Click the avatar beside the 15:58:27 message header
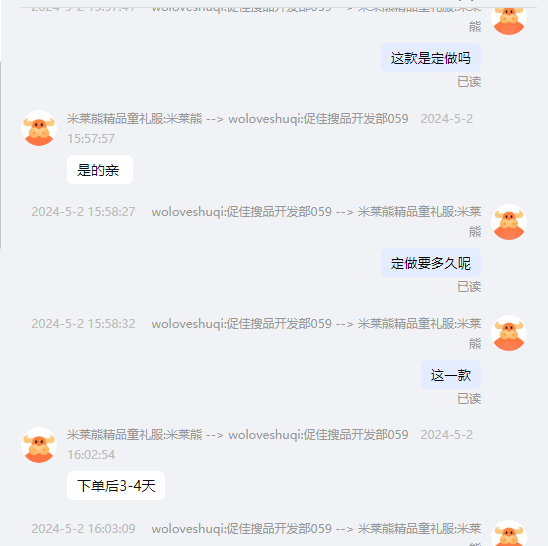 tap(509, 222)
